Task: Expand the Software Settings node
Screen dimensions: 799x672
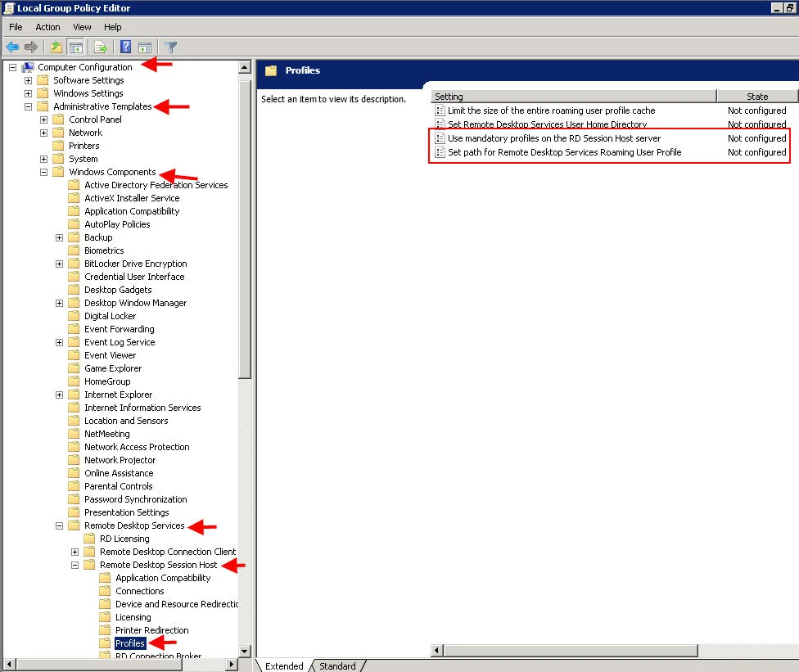Action: 28,80
